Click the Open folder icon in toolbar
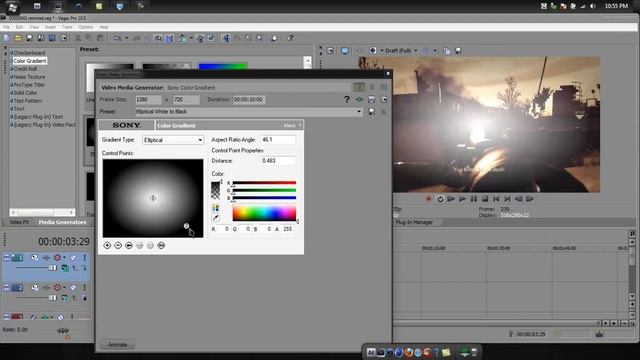Image resolution: width=640 pixels, height=360 pixels. [18, 38]
